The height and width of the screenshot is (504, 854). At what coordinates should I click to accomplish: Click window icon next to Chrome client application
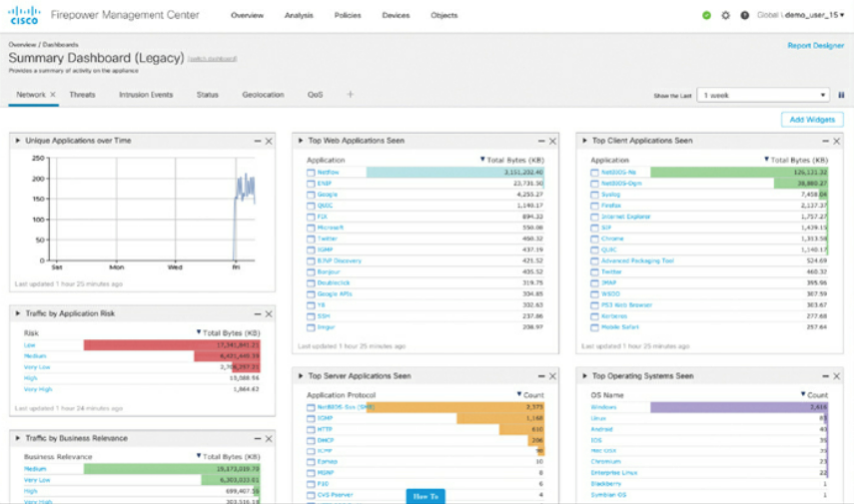click(594, 239)
